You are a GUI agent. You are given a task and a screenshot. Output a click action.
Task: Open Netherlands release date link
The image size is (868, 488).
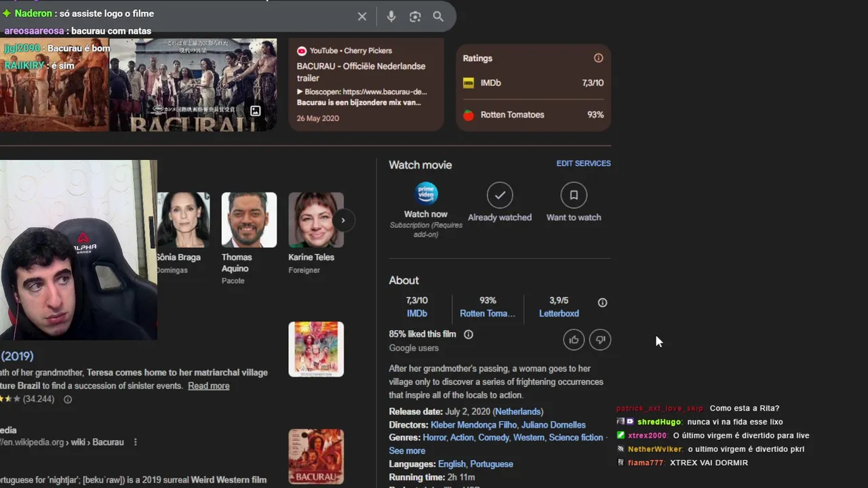tap(518, 411)
